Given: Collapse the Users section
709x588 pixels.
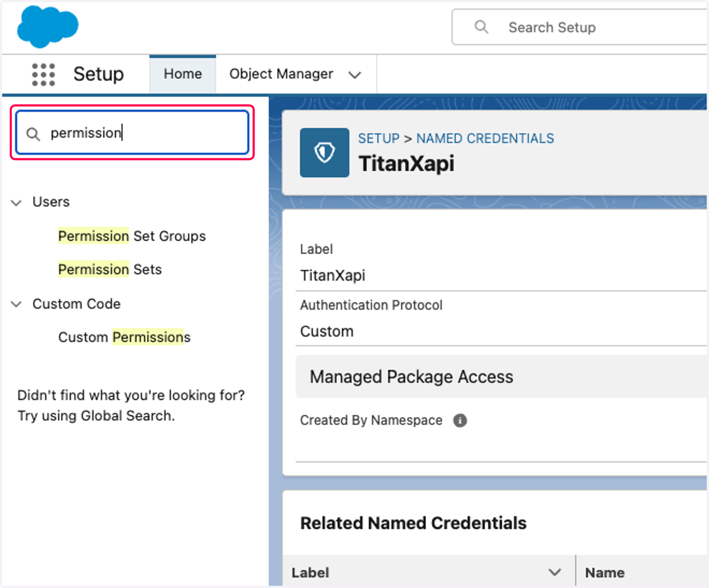Looking at the screenshot, I should click(x=16, y=203).
